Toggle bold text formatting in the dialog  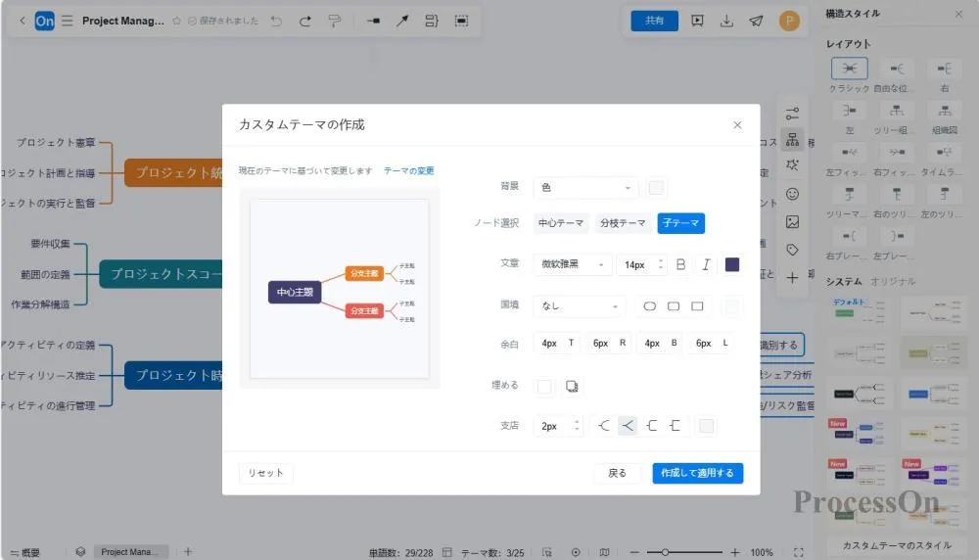pyautogui.click(x=681, y=264)
